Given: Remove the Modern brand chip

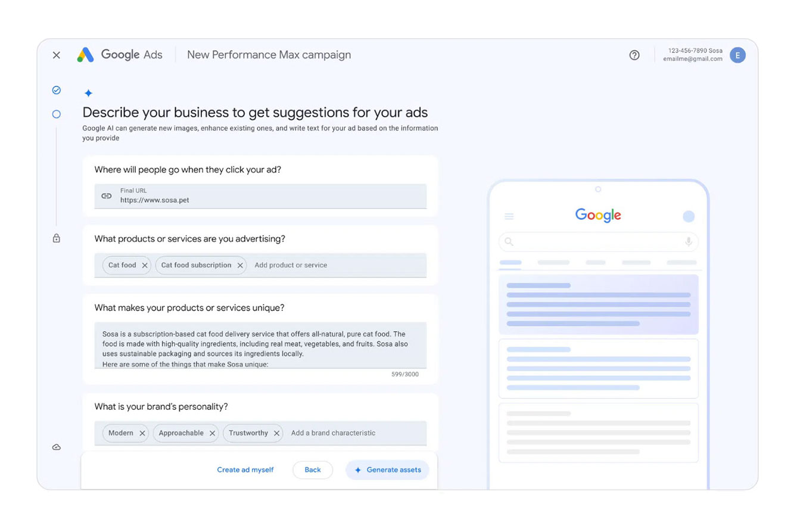Looking at the screenshot, I should pyautogui.click(x=142, y=433).
